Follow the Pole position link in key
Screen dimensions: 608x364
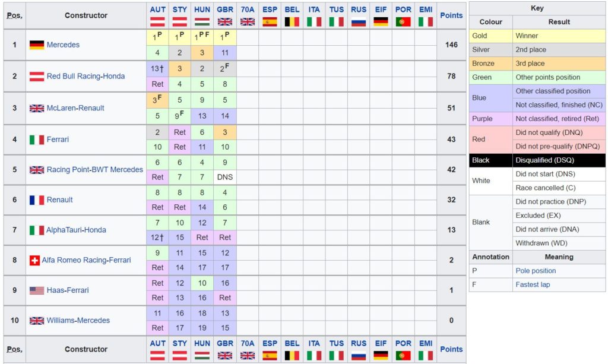pos(536,271)
